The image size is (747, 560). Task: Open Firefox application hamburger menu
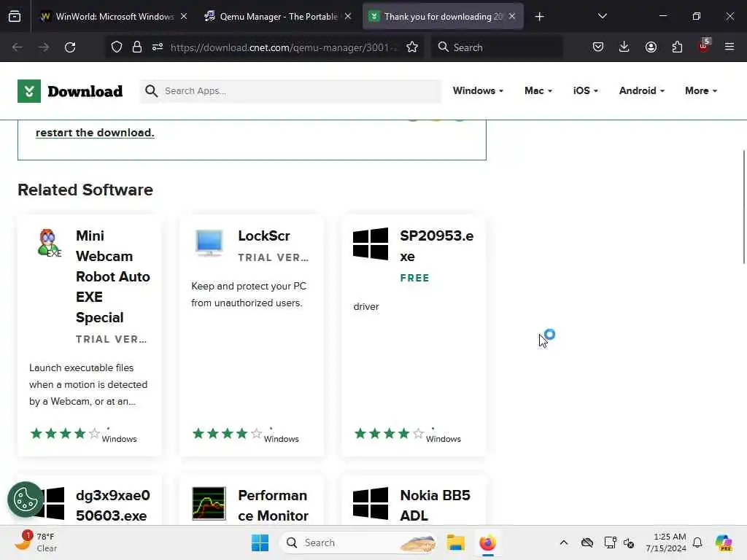(x=729, y=47)
